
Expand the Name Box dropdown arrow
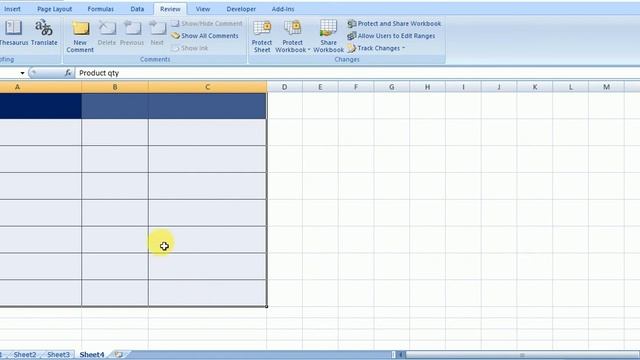coord(22,73)
